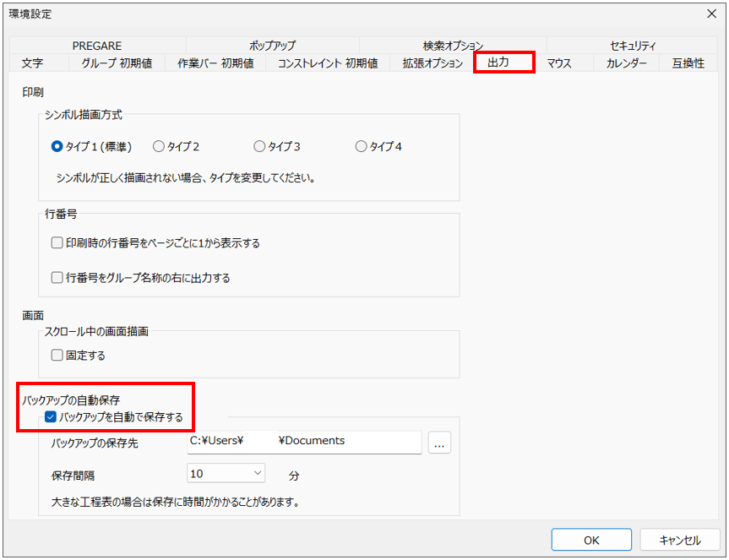Switch to the 拡張オプション tab
Screen dimensions: 729x560
pyautogui.click(x=433, y=63)
